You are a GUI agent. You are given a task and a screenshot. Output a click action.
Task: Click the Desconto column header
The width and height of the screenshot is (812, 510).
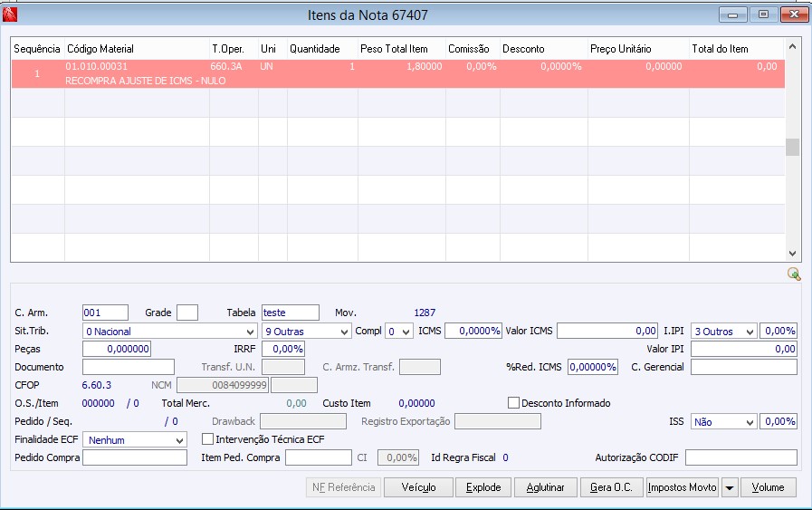543,49
